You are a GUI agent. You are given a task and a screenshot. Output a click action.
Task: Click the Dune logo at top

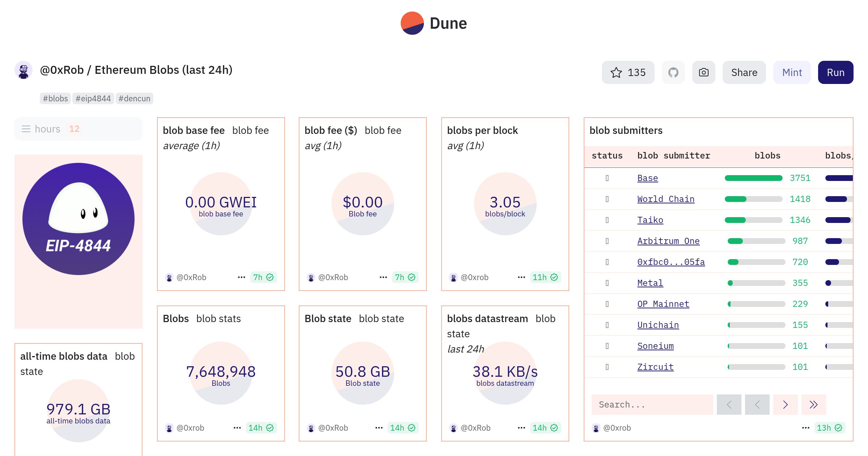[x=434, y=23]
